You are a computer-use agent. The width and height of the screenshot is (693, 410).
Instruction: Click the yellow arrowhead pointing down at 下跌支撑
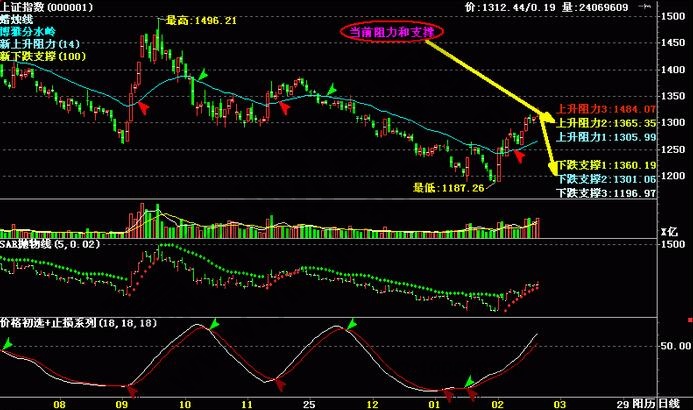point(553,171)
